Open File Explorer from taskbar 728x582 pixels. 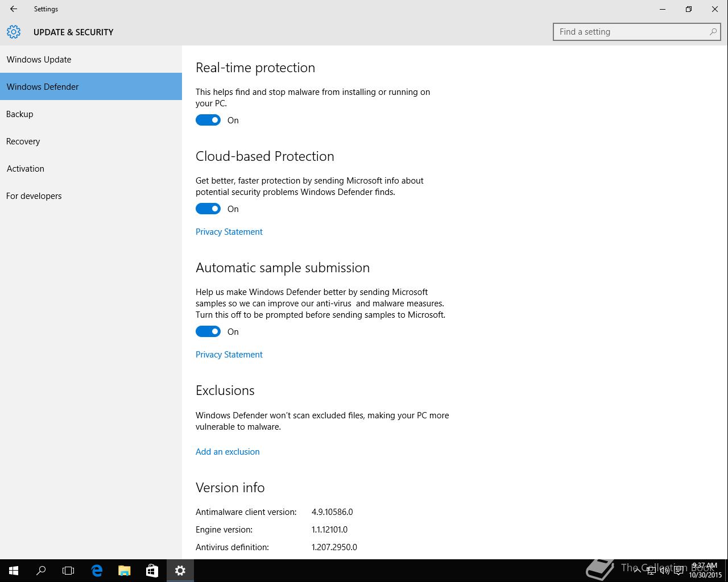[124, 571]
